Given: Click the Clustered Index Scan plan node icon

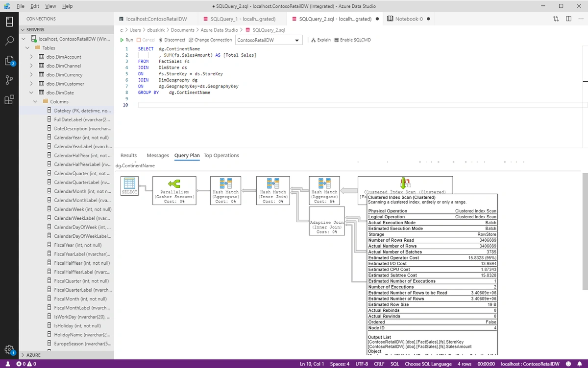Looking at the screenshot, I should pyautogui.click(x=405, y=184).
